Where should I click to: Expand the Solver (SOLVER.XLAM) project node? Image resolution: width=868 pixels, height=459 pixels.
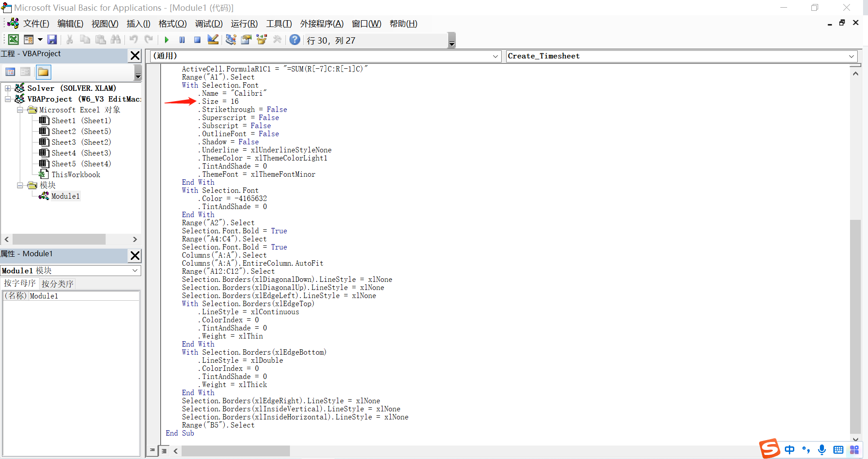(x=8, y=88)
